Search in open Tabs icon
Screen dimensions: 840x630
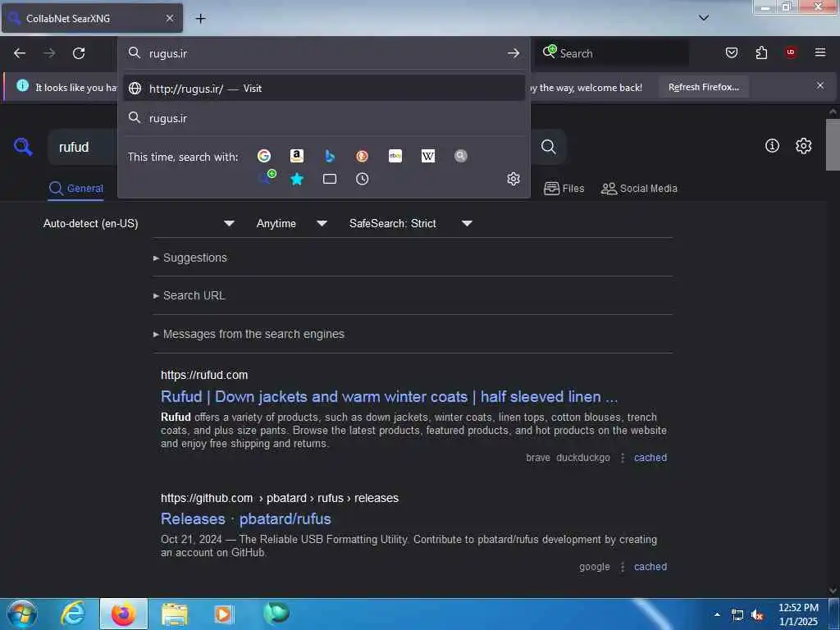(x=330, y=179)
